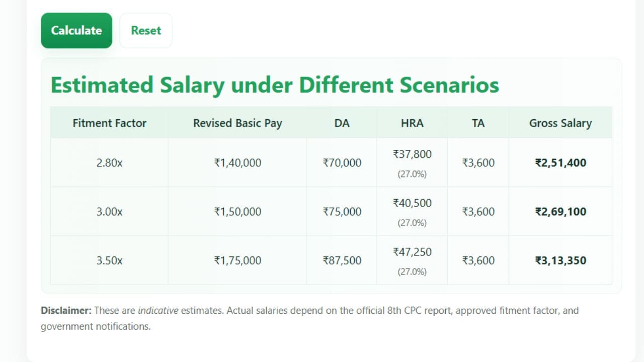Screen dimensions: 644x362
Task: Click the ₹75,000 DA value
Action: tap(342, 212)
